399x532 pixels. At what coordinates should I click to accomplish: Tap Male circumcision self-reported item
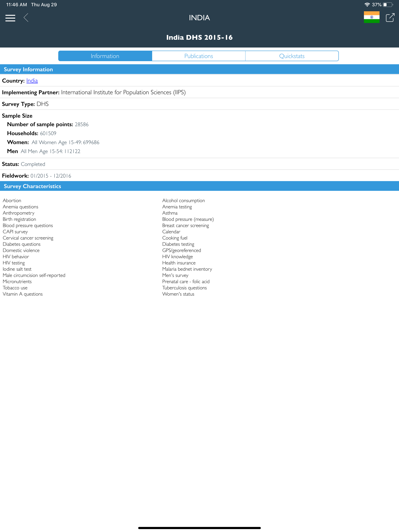click(34, 275)
